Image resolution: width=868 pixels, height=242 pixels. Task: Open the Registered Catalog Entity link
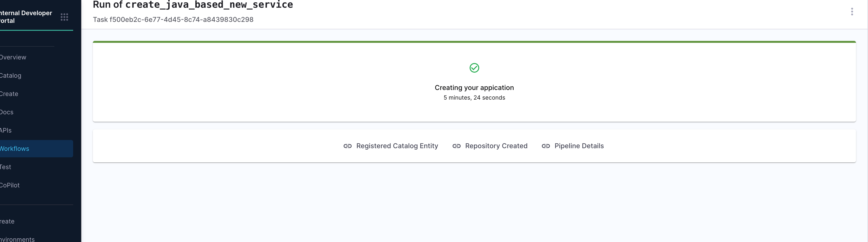click(397, 146)
